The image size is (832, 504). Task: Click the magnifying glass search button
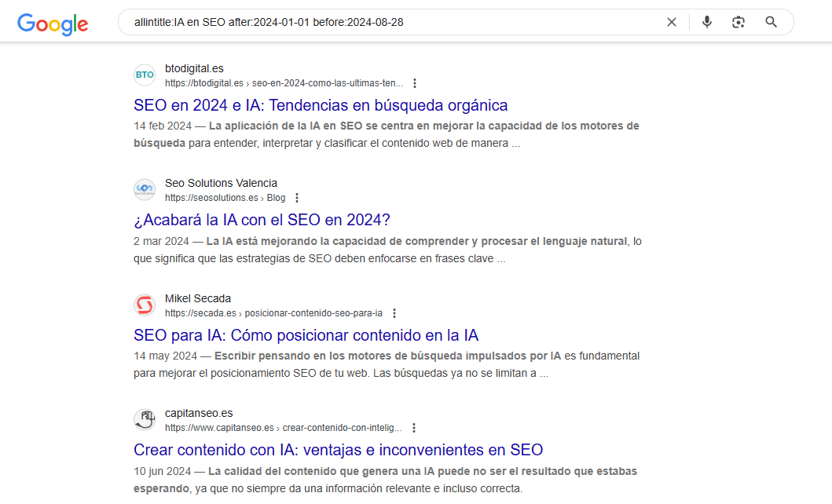771,22
